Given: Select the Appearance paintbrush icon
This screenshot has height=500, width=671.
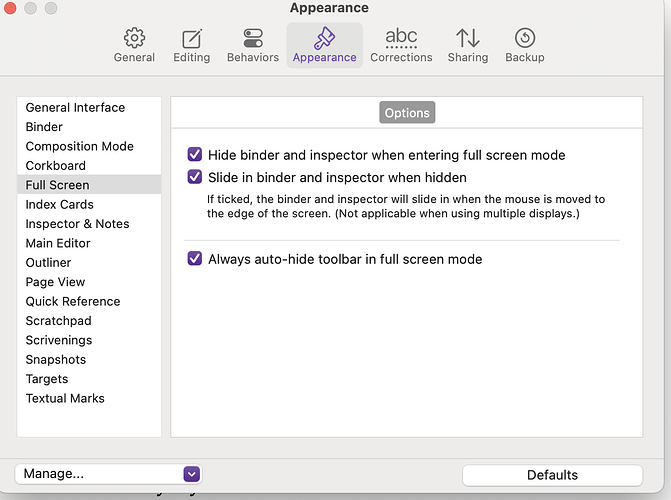Looking at the screenshot, I should point(324,39).
